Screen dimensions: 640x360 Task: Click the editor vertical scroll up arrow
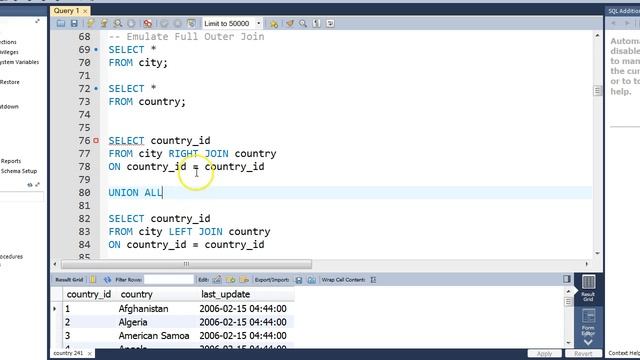point(597,36)
